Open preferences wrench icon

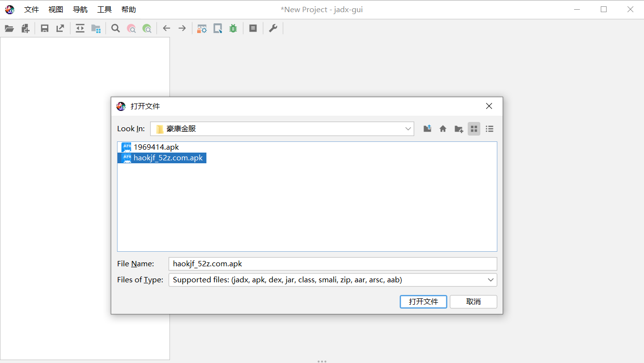tap(273, 29)
